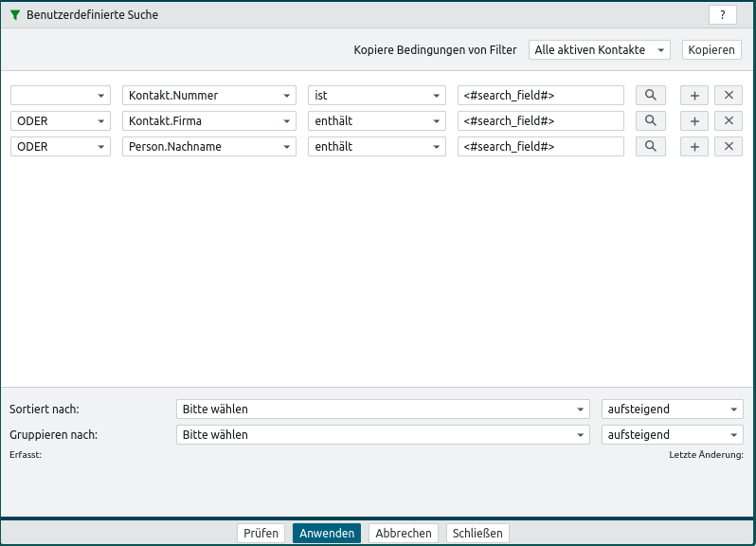The width and height of the screenshot is (756, 546).
Task: Change the 'Gruppieren nach' aufsteigend order dropdown
Action: (672, 434)
